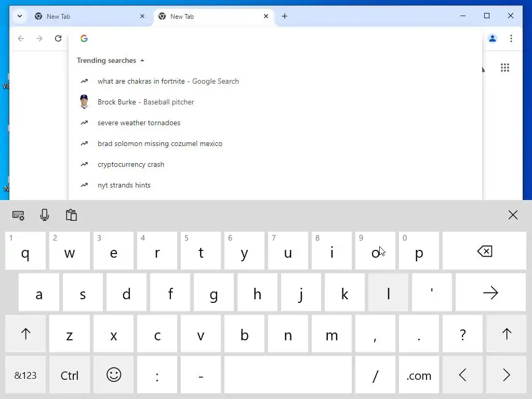
Task: Tap the g key
Action: coord(214,292)
